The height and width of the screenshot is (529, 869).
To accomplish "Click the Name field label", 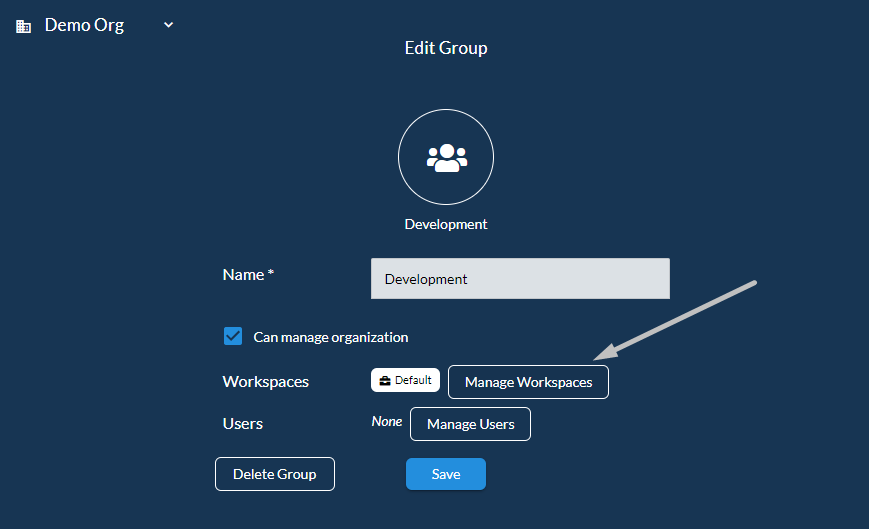I will [248, 275].
